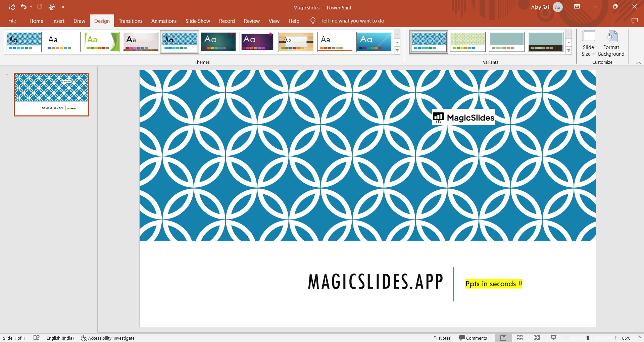Apply the bright blue gradient theme
644x342 pixels.
click(374, 42)
